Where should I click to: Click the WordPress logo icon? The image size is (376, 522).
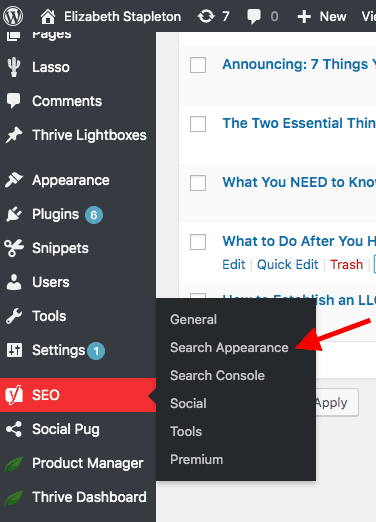point(13,16)
